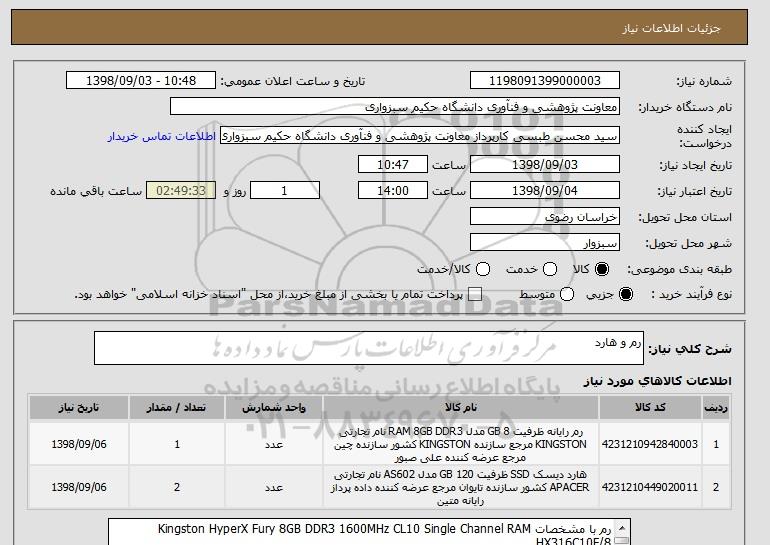Click the 02:49:33 remaining time counter

tap(181, 191)
